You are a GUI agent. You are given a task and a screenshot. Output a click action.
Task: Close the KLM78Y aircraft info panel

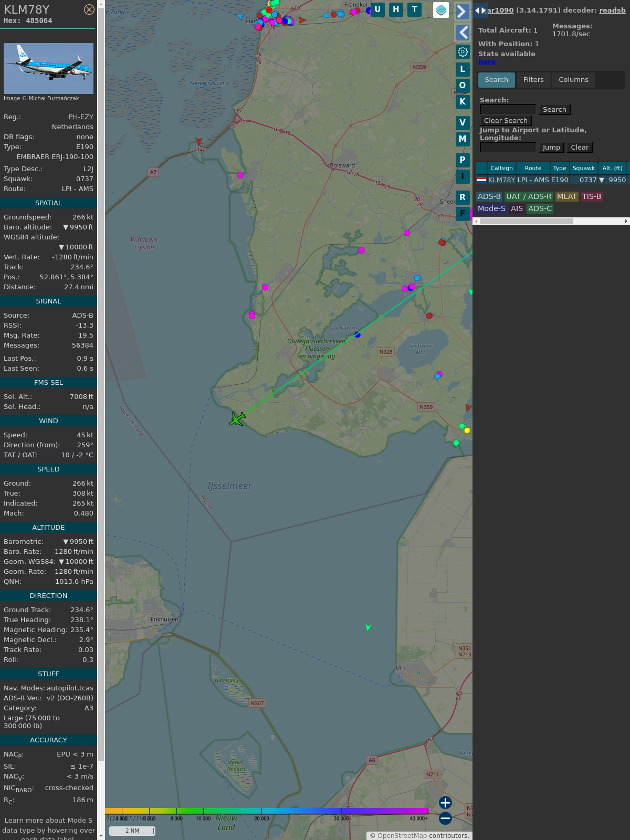pyautogui.click(x=89, y=9)
